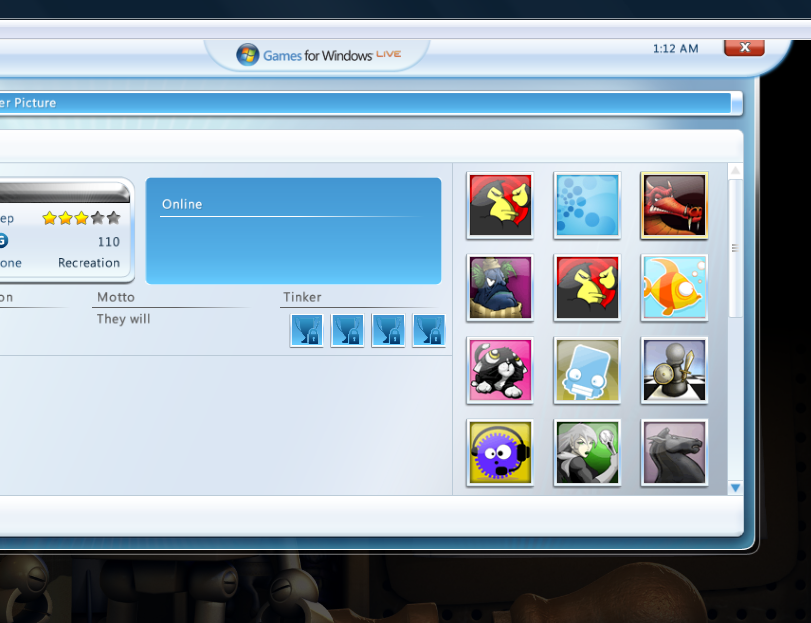
Task: Select the chess pawn with sword picture
Action: point(674,370)
